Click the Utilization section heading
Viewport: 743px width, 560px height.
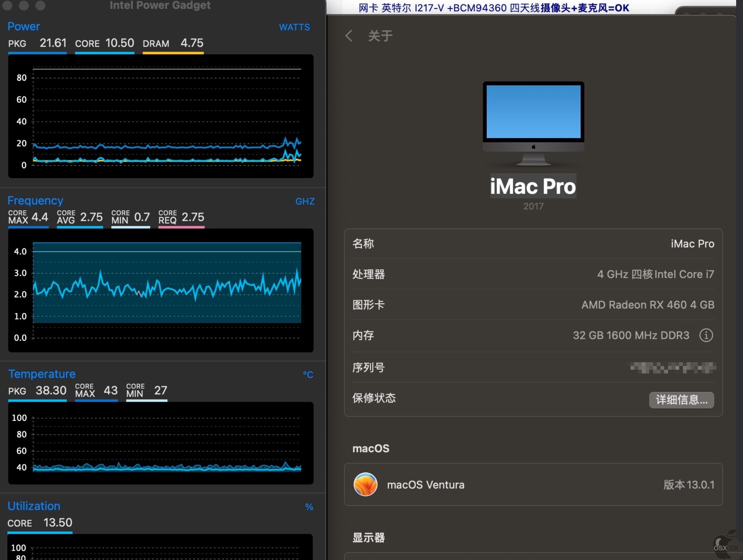(34, 506)
